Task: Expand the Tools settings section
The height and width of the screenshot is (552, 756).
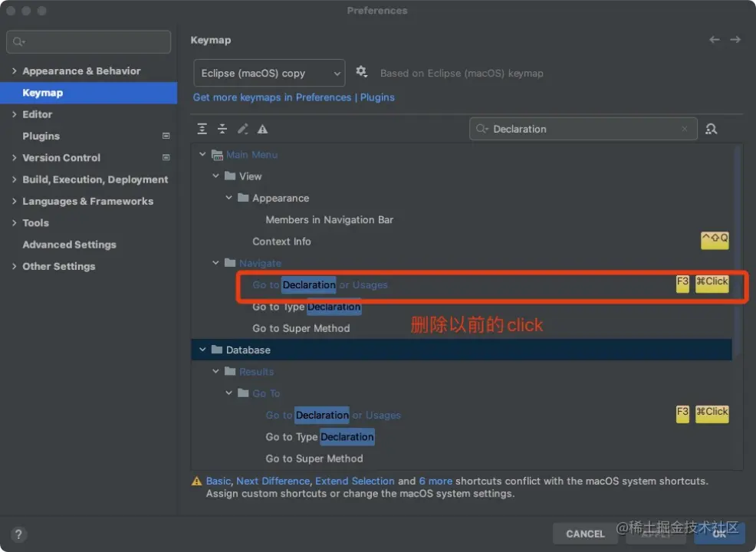Action: [x=14, y=223]
